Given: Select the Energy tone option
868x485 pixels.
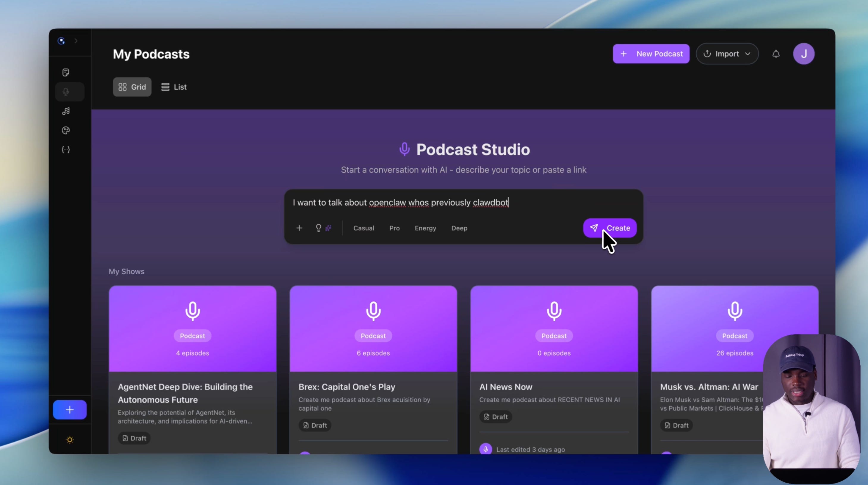Looking at the screenshot, I should pos(425,228).
